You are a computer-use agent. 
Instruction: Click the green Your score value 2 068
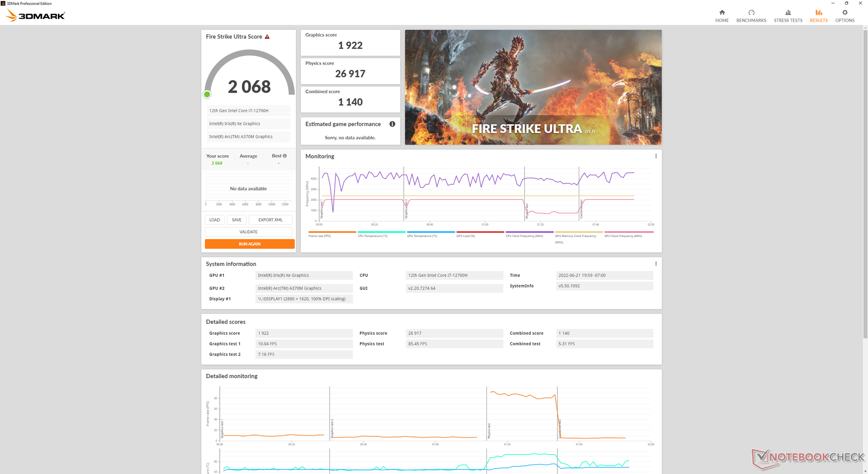(217, 163)
